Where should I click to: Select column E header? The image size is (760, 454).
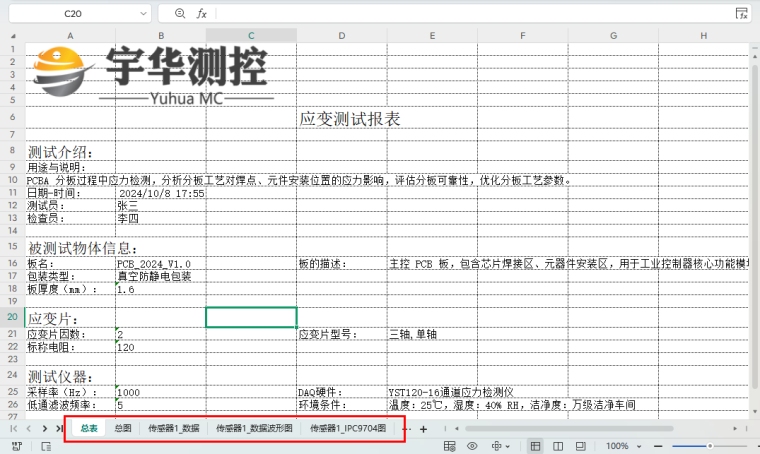pyautogui.click(x=432, y=36)
